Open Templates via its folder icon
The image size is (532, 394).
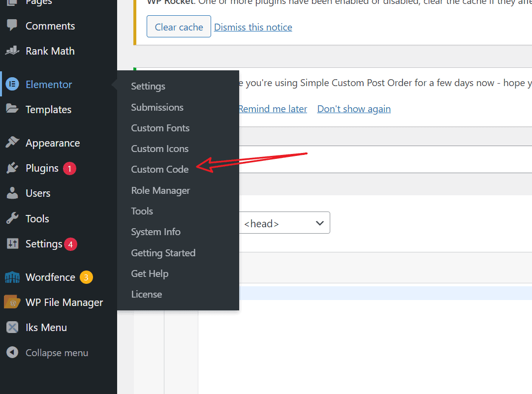[13, 109]
